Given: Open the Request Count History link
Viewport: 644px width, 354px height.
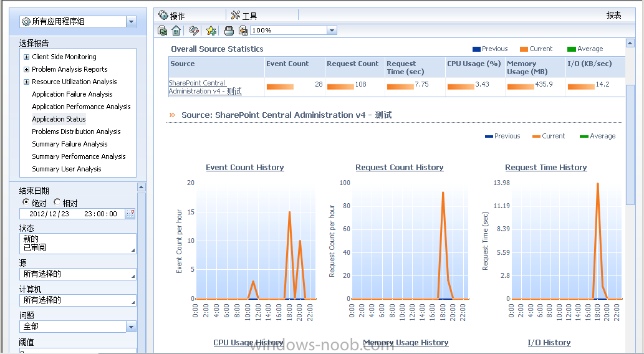Looking at the screenshot, I should click(x=399, y=167).
